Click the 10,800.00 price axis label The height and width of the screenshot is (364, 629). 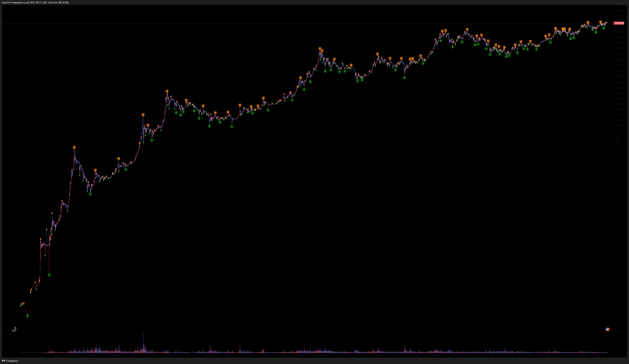[x=620, y=60]
